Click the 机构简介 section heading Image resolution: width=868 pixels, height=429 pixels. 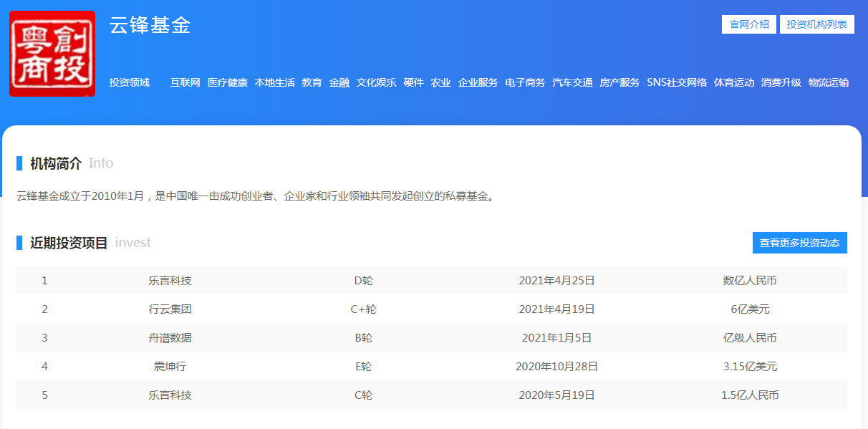pos(56,163)
